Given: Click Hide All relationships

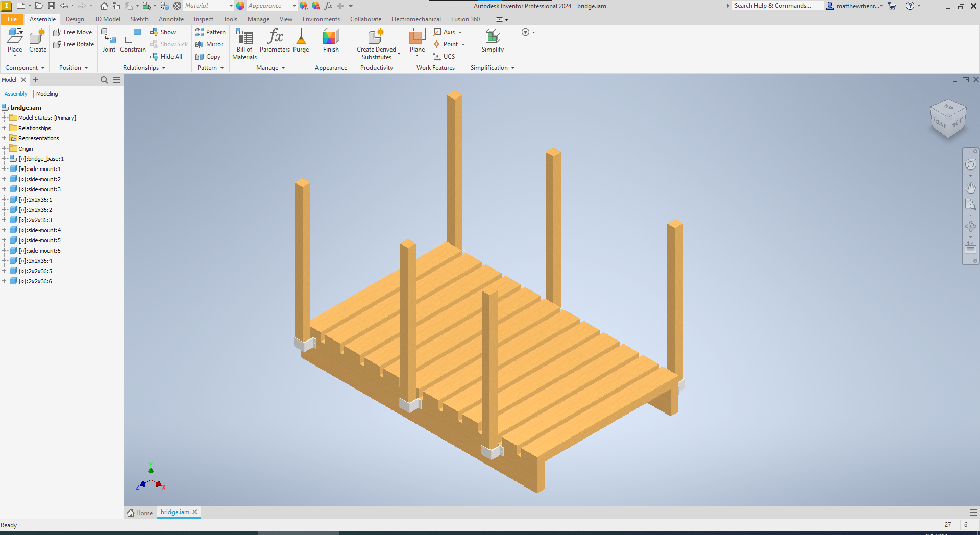Looking at the screenshot, I should click(166, 57).
